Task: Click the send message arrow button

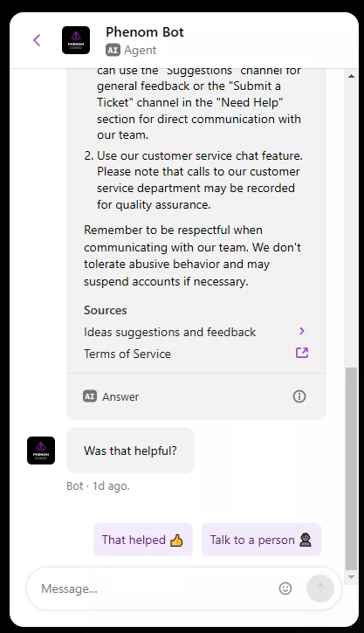Action: point(320,588)
